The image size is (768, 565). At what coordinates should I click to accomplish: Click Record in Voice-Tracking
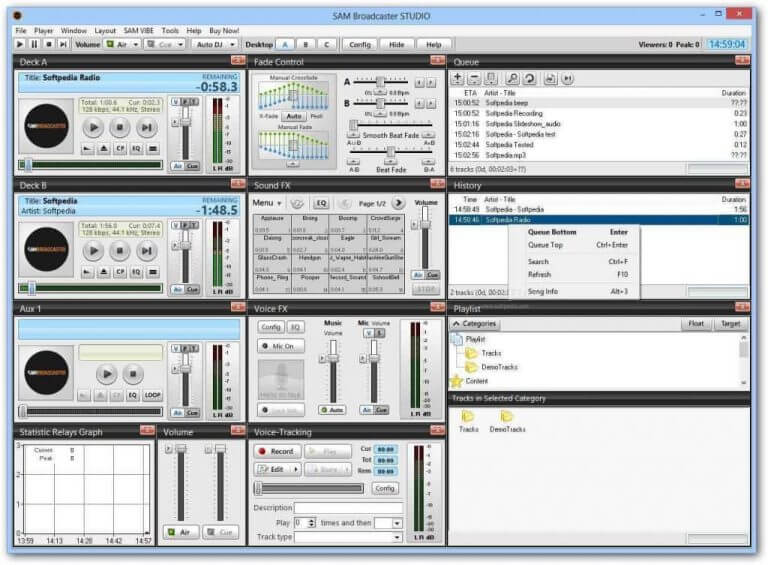[x=277, y=451]
